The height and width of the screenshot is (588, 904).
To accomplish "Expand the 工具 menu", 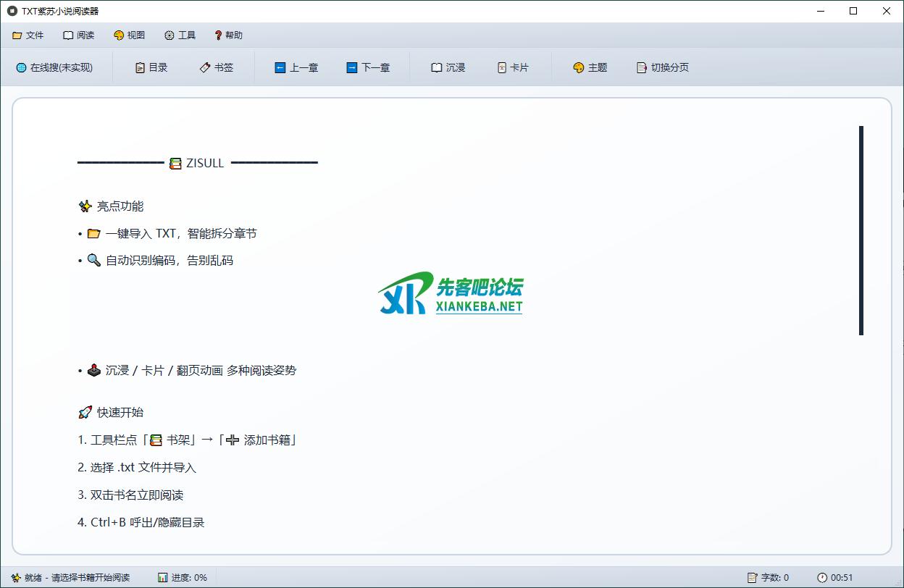I will coord(180,35).
